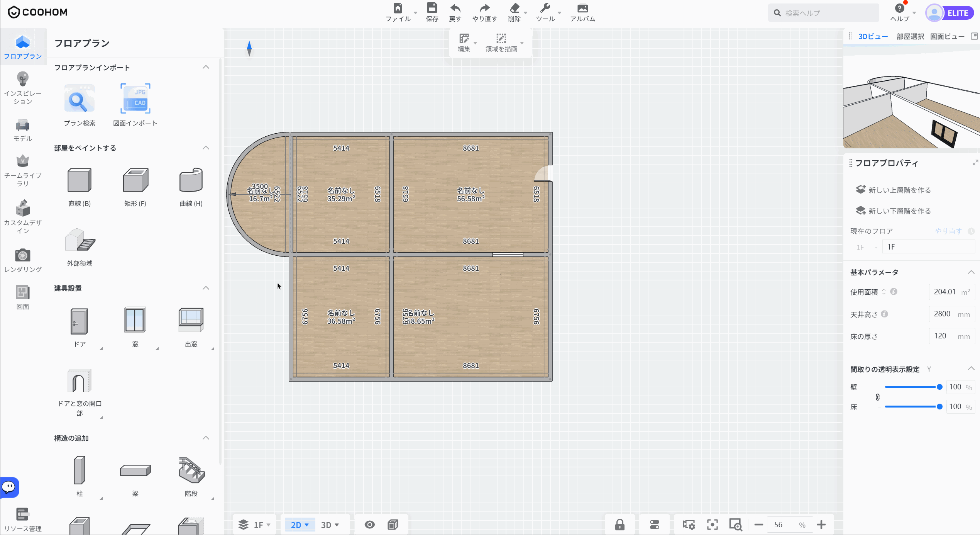The width and height of the screenshot is (980, 535).
Task: Switch to the 3Dビュー tab
Action: click(x=873, y=36)
